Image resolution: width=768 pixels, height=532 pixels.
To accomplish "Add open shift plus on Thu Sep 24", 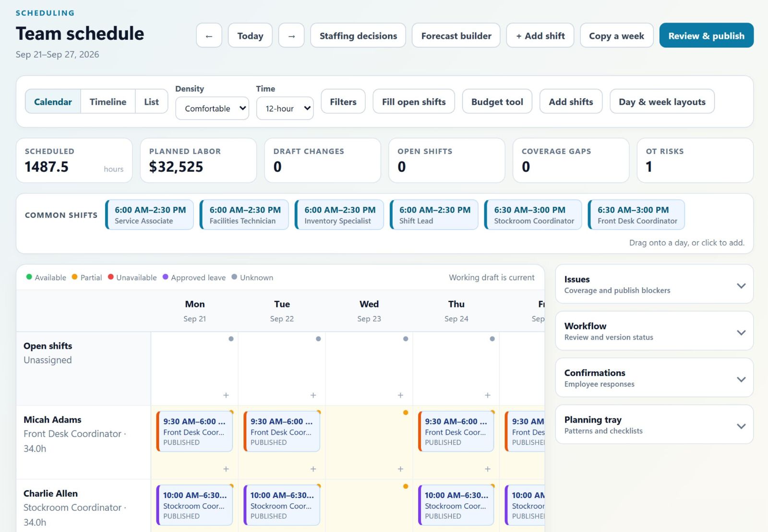I will (487, 395).
